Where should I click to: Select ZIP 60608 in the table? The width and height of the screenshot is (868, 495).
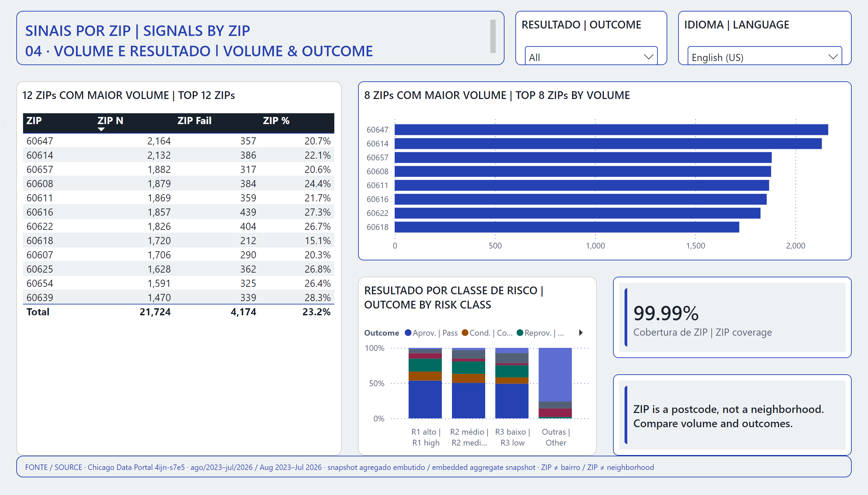click(x=40, y=183)
